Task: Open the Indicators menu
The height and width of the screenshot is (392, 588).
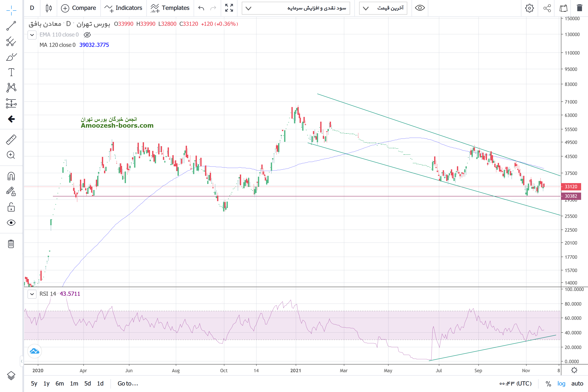Action: 124,8
